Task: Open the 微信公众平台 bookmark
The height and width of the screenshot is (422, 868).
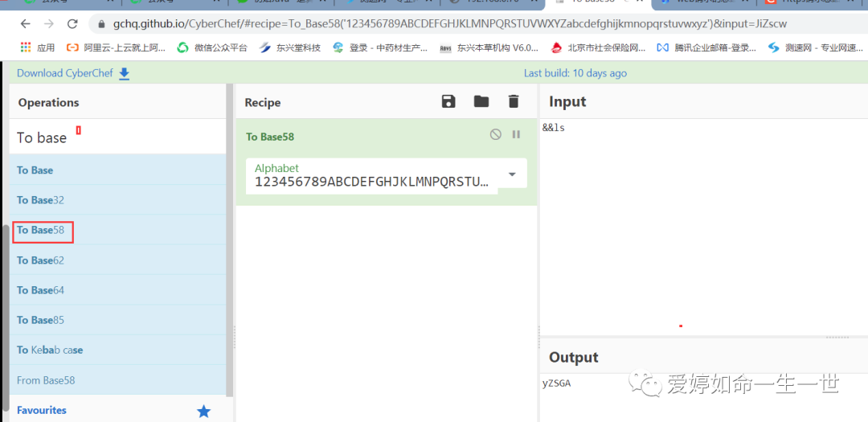Action: [212, 47]
